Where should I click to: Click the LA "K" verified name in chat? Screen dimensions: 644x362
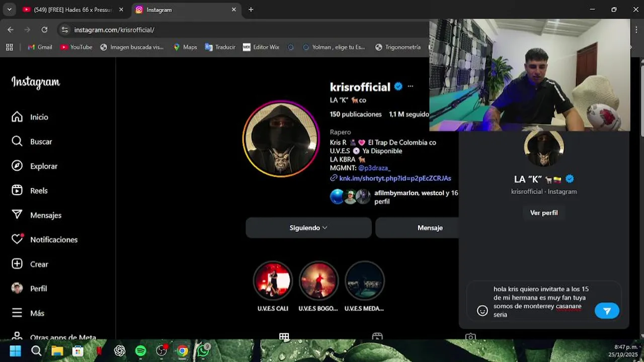tap(544, 179)
